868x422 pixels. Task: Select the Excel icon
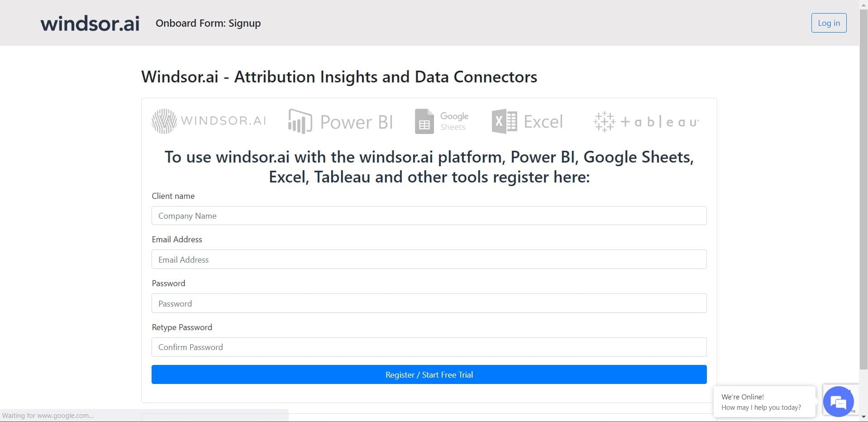pyautogui.click(x=527, y=121)
